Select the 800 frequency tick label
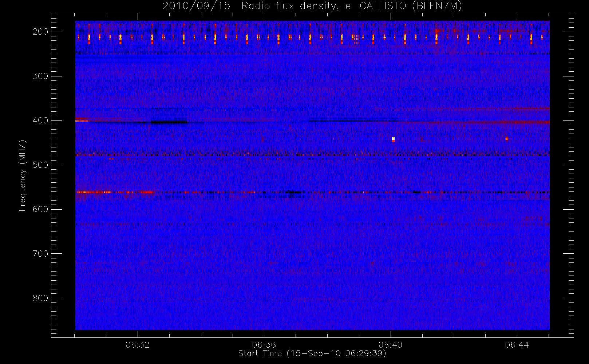Image resolution: width=589 pixels, height=364 pixels. point(40,298)
